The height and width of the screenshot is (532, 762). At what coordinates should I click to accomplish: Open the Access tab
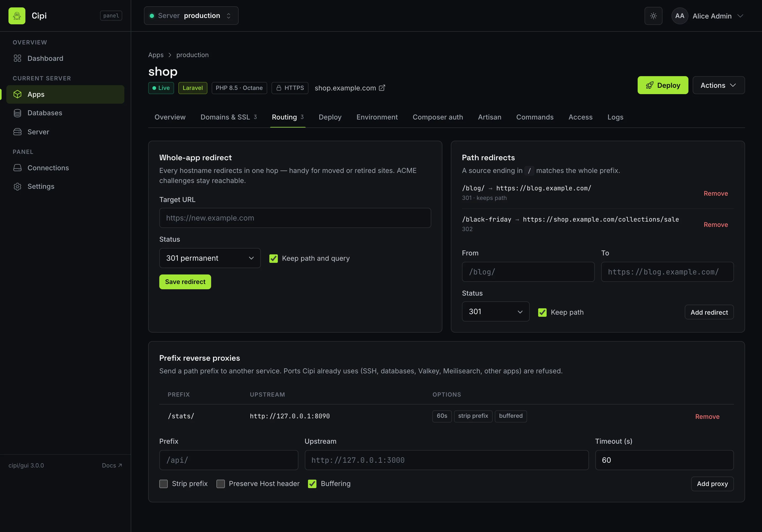[580, 117]
